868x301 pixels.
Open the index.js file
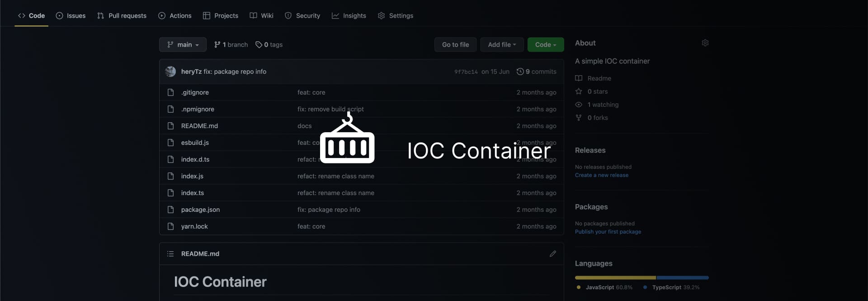(192, 176)
